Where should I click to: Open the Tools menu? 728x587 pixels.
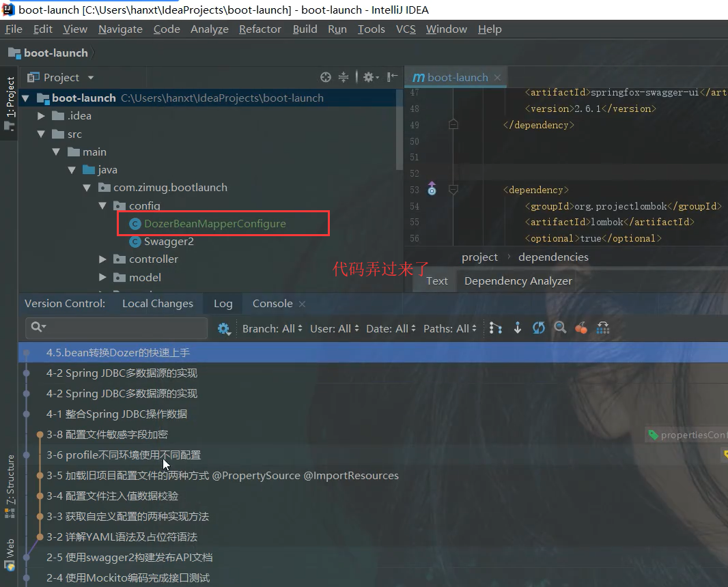pos(371,29)
